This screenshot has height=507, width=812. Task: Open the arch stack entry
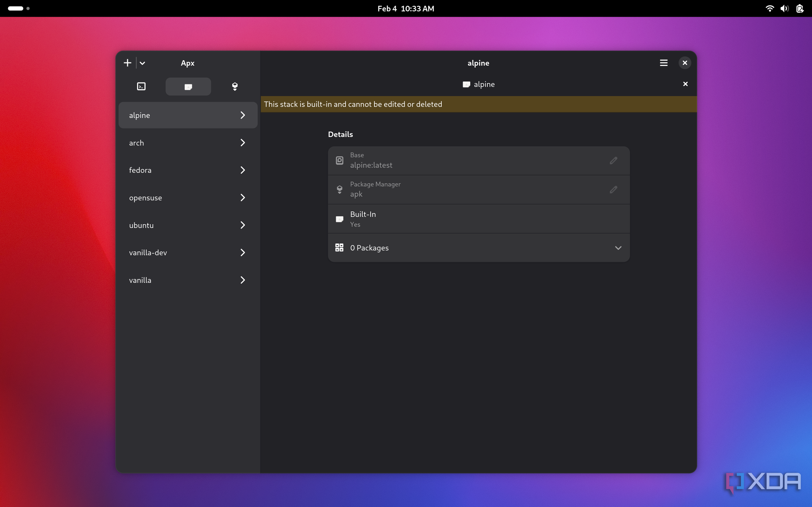pos(188,143)
